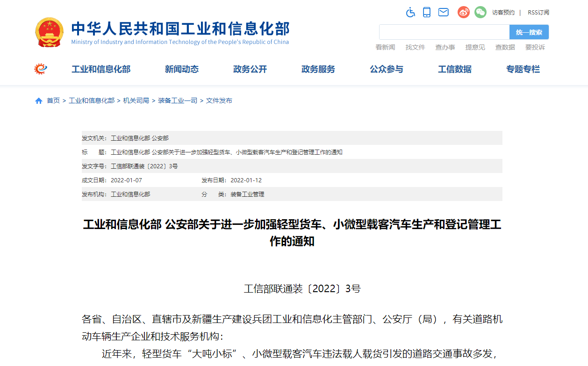Select the 查办事 search shortcut
The image size is (588, 366).
[445, 47]
